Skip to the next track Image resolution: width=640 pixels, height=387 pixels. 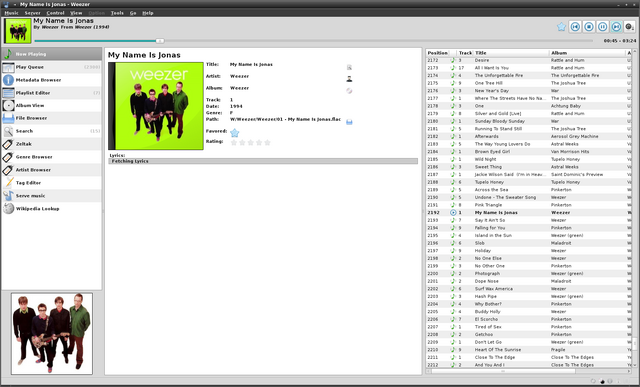pos(616,27)
